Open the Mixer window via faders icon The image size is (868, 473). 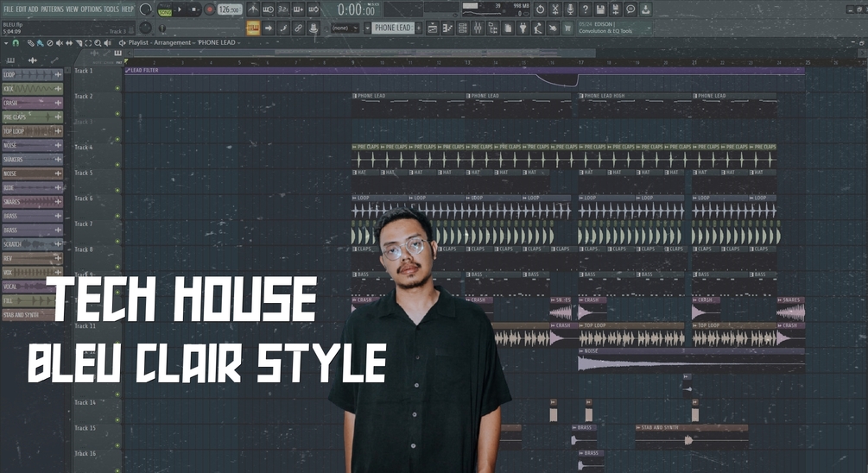(477, 28)
